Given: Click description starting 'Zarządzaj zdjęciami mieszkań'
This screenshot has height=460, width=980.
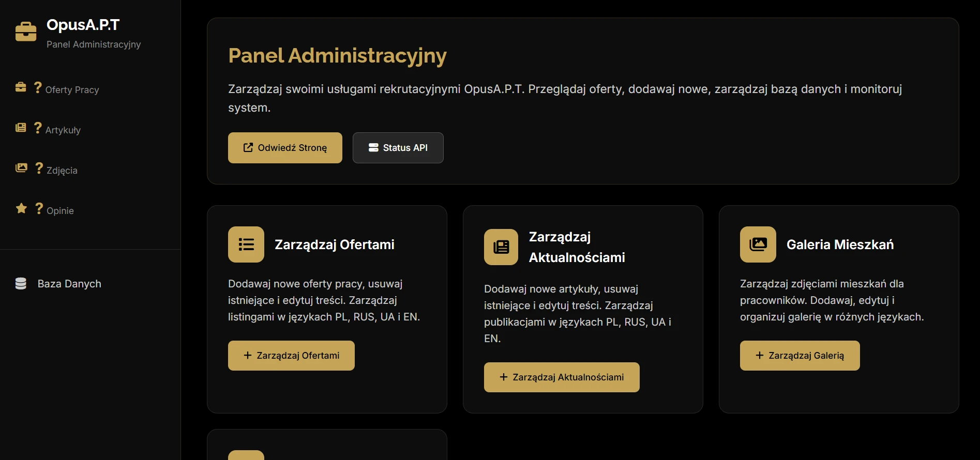Looking at the screenshot, I should point(832,300).
